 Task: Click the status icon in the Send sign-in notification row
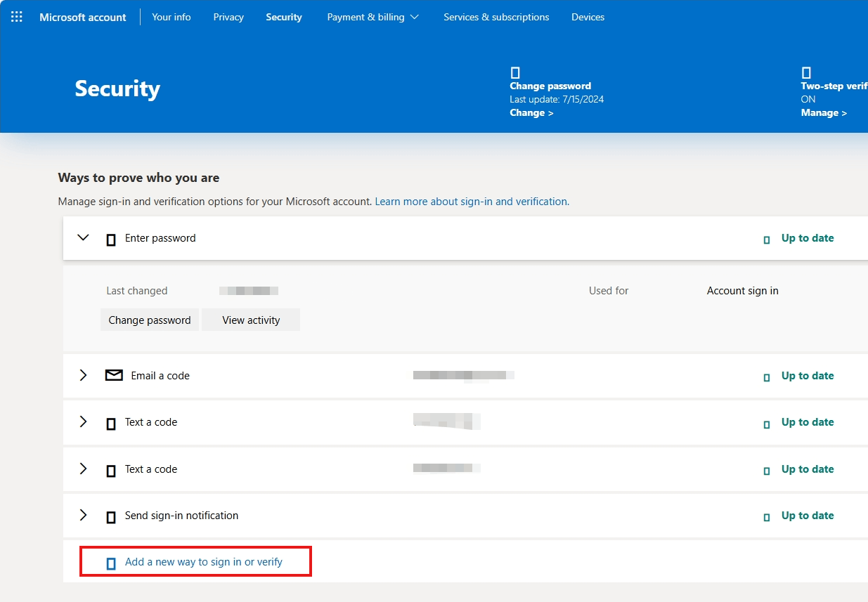(767, 517)
